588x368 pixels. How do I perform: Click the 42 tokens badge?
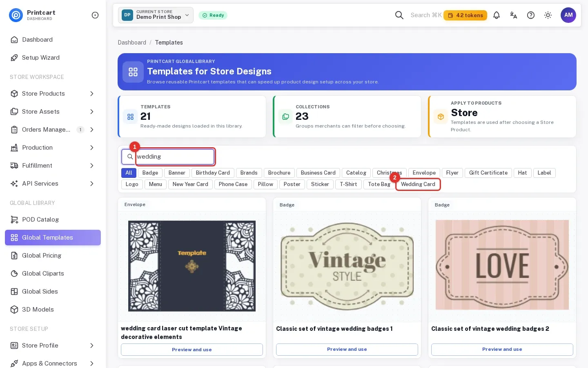465,15
